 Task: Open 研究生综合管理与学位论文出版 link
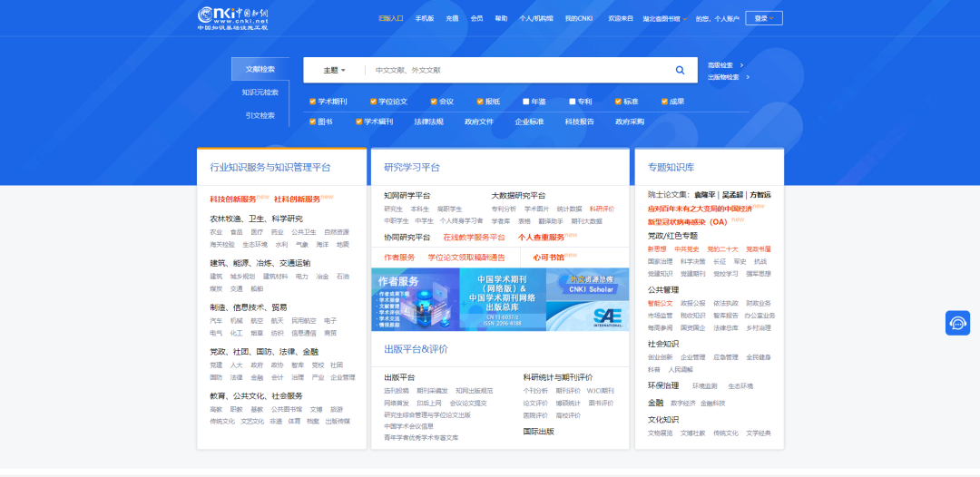tap(426, 414)
